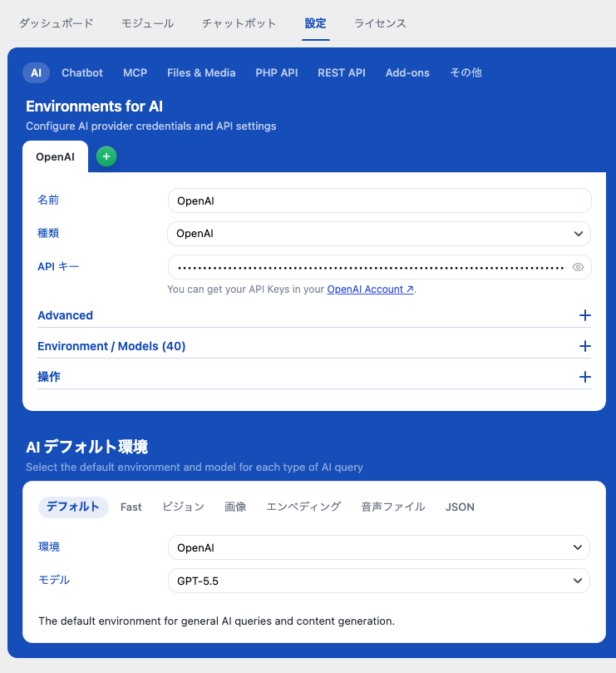The image size is (616, 673).
Task: Click the Environments for AI heading
Action: tap(95, 106)
